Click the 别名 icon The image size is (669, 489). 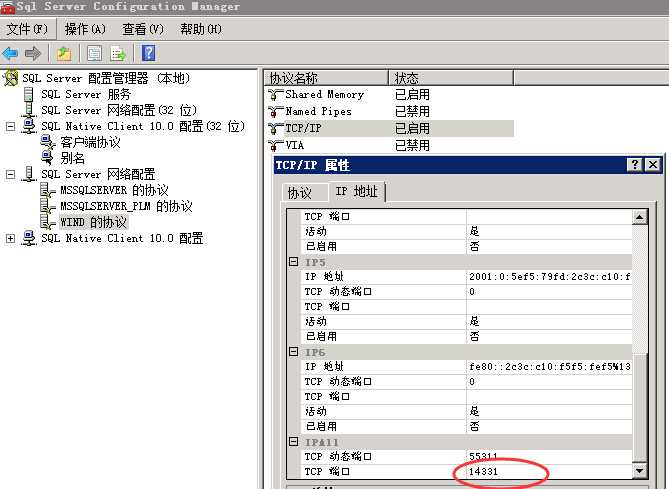[47, 158]
